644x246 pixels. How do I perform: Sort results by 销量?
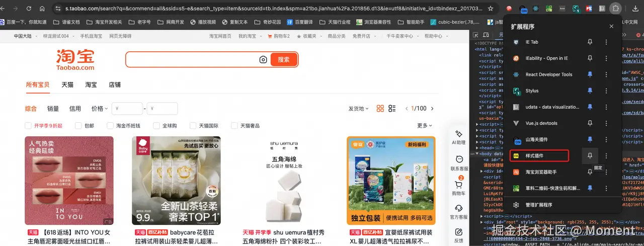(x=53, y=109)
